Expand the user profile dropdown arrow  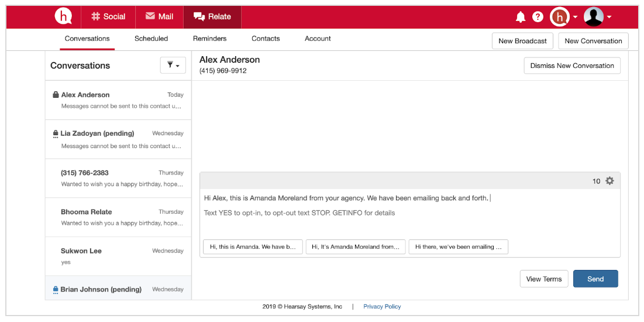(x=609, y=17)
